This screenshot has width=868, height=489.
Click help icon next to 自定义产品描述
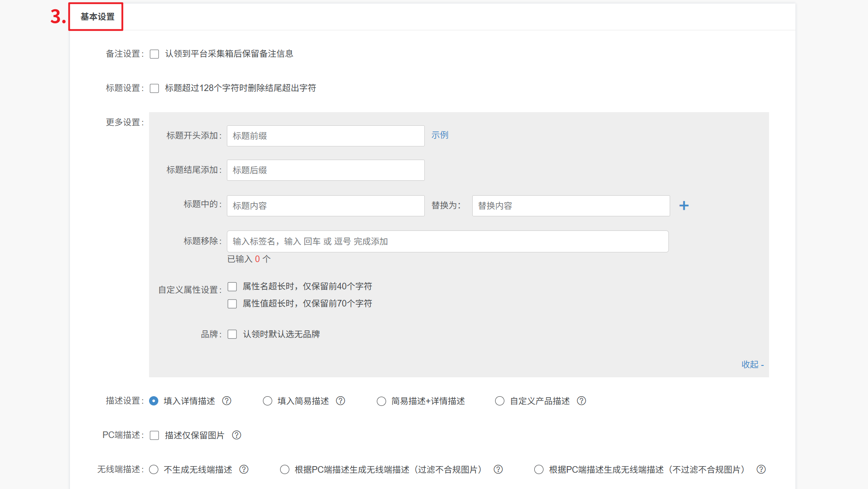(581, 401)
